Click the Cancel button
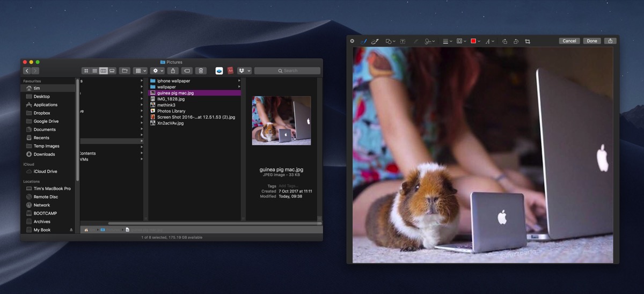Screen dimensions: 644x294 (x=569, y=41)
